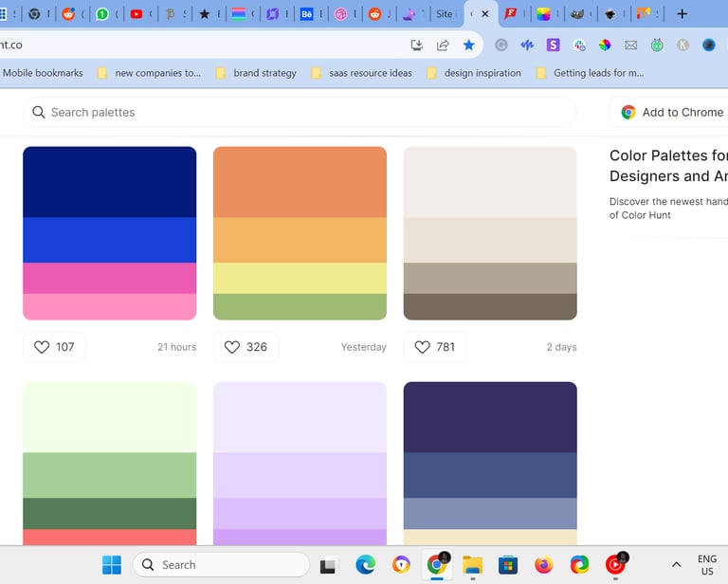728x584 pixels.
Task: Click the install app icon in address bar
Action: [x=416, y=45]
